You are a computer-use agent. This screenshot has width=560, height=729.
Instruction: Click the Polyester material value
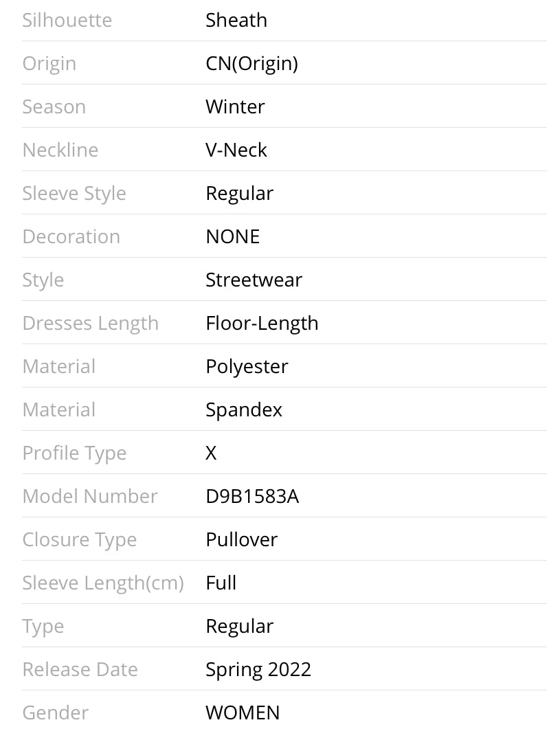247,366
